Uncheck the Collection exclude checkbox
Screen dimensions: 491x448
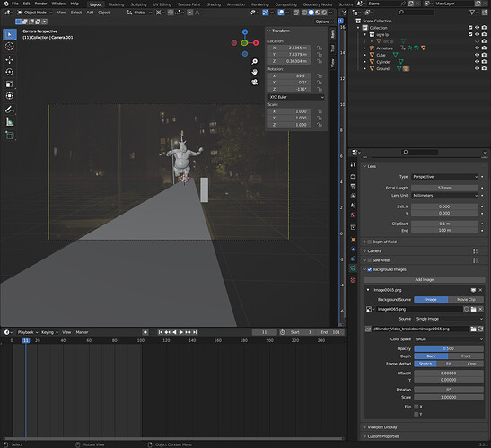coord(470,28)
